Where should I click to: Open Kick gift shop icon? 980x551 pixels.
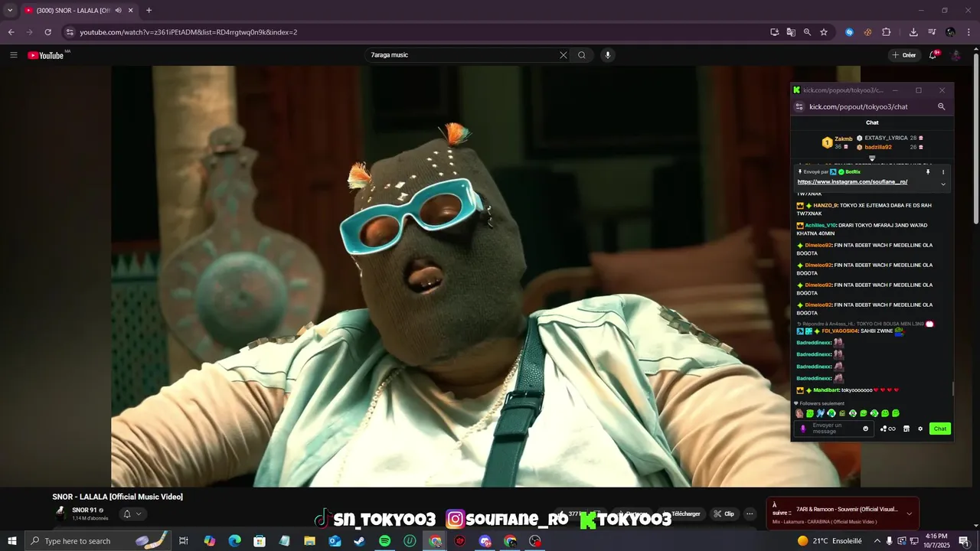tap(906, 429)
